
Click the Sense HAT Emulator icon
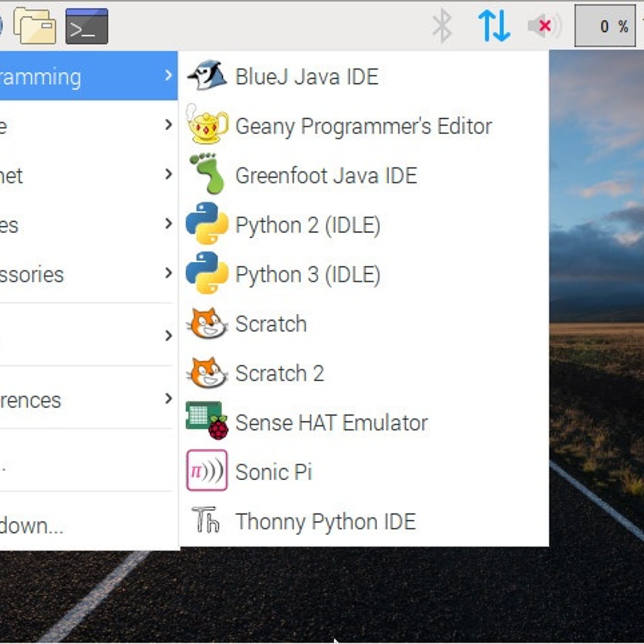[x=207, y=421]
